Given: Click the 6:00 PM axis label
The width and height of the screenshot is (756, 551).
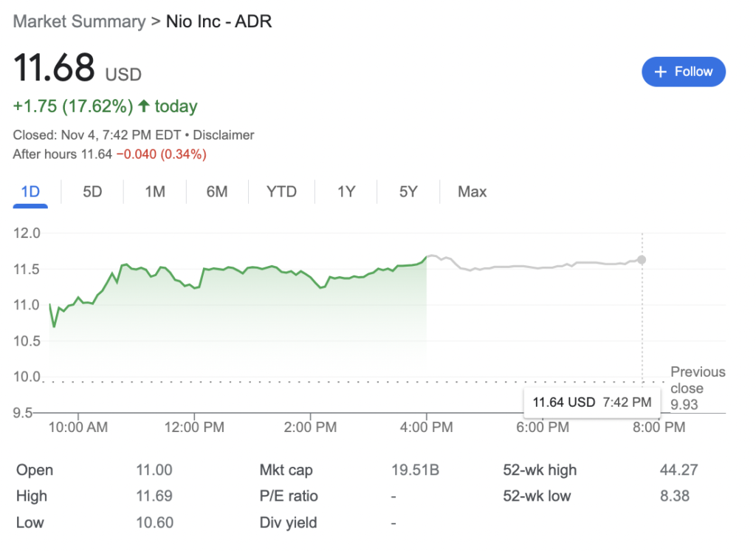Looking at the screenshot, I should 543,428.
